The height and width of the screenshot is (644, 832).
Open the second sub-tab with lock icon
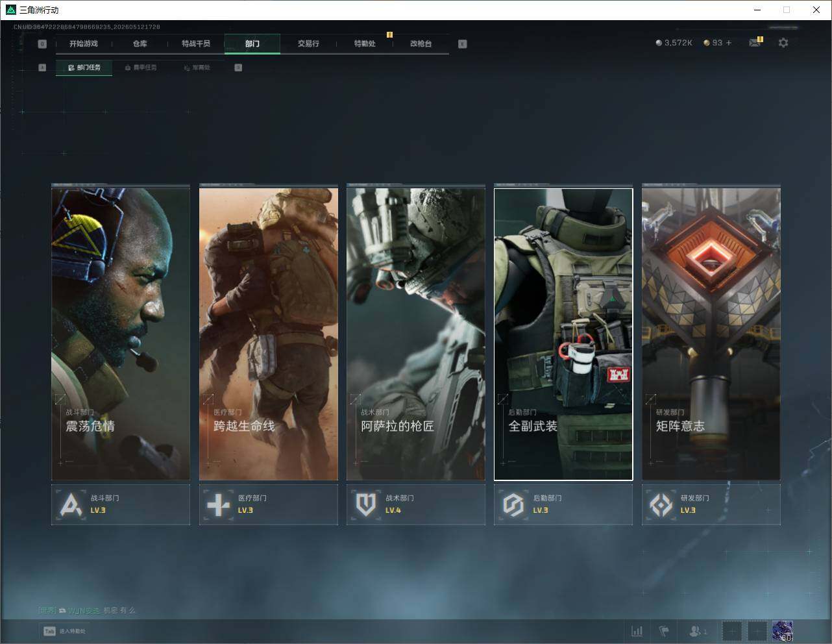click(141, 68)
